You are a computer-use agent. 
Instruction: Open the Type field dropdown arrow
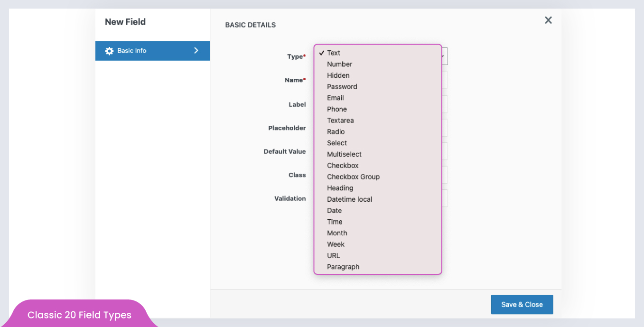[x=442, y=56]
